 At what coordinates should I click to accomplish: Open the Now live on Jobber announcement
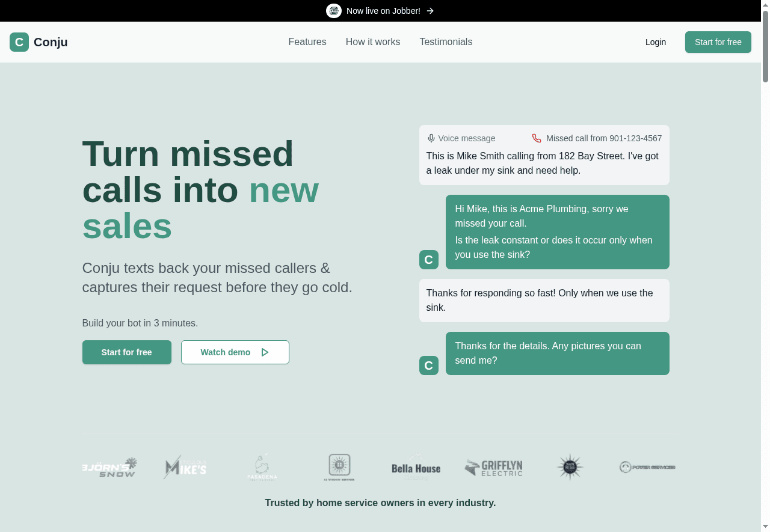pos(383,11)
